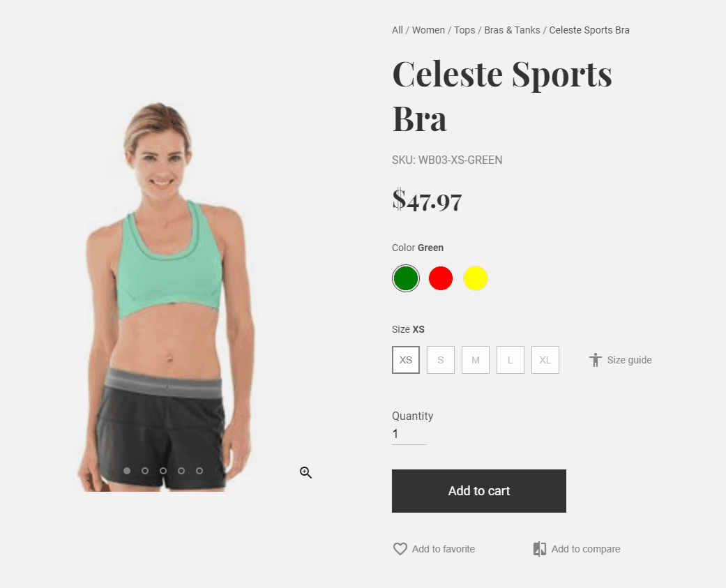
Task: Click the size guide person icon
Action: [596, 360]
